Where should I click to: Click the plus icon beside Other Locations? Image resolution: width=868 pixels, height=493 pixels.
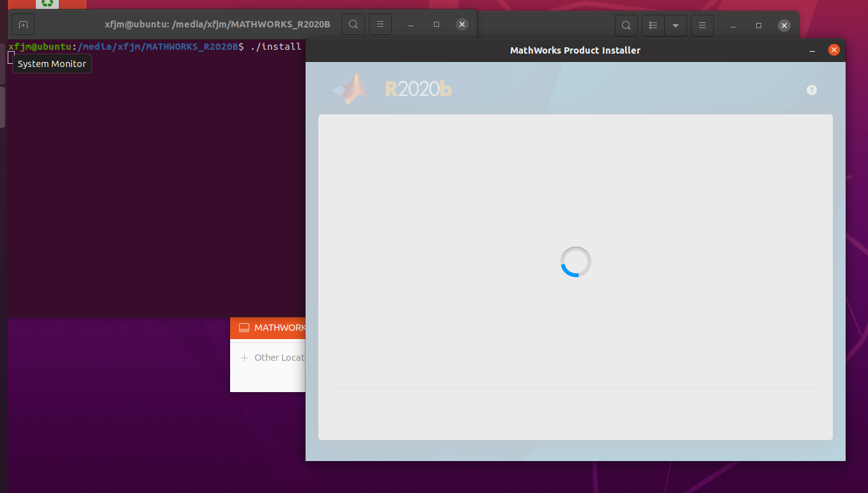(x=244, y=358)
